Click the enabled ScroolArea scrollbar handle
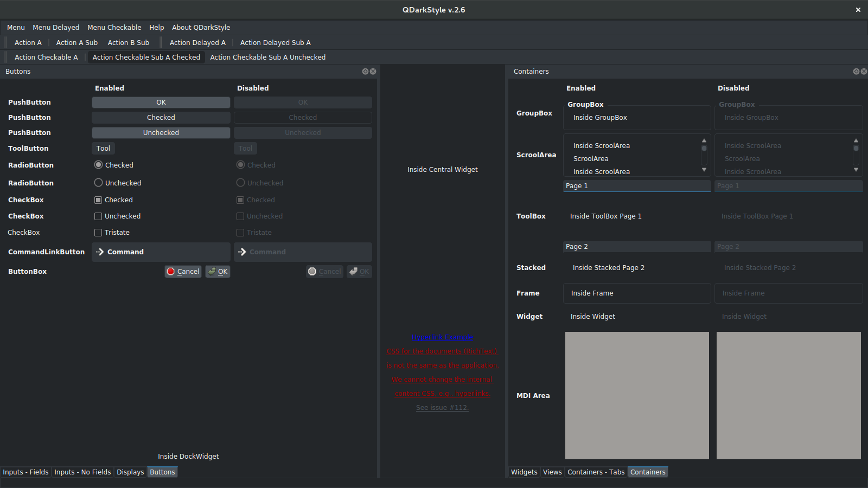Viewport: 868px width, 488px height. pos(704,149)
